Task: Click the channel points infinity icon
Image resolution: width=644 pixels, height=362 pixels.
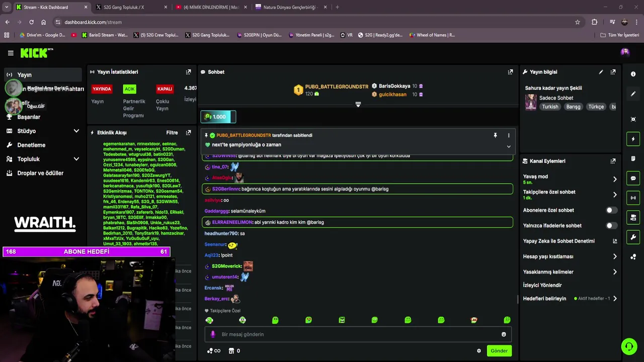Action: (214, 351)
